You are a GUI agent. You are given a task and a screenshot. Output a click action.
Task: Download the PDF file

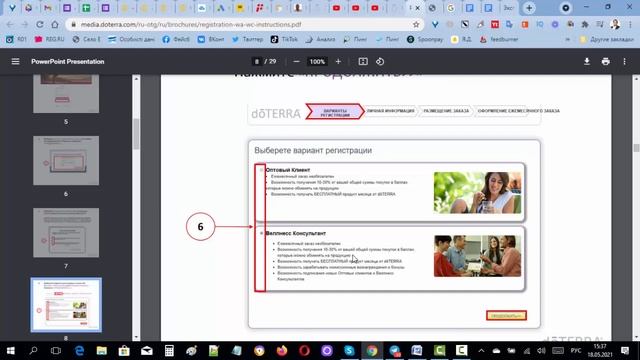tap(587, 62)
